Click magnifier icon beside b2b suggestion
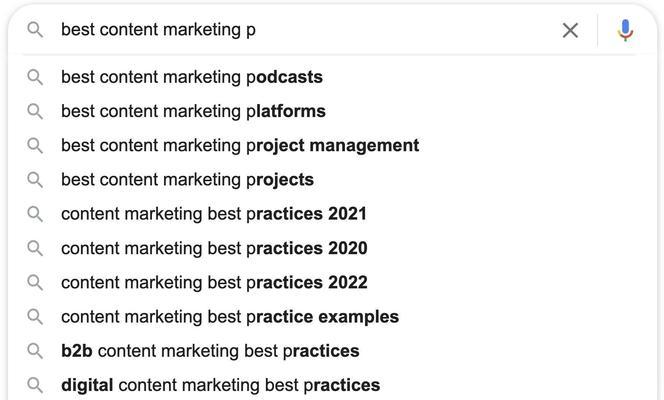The height and width of the screenshot is (400, 664). point(35,351)
